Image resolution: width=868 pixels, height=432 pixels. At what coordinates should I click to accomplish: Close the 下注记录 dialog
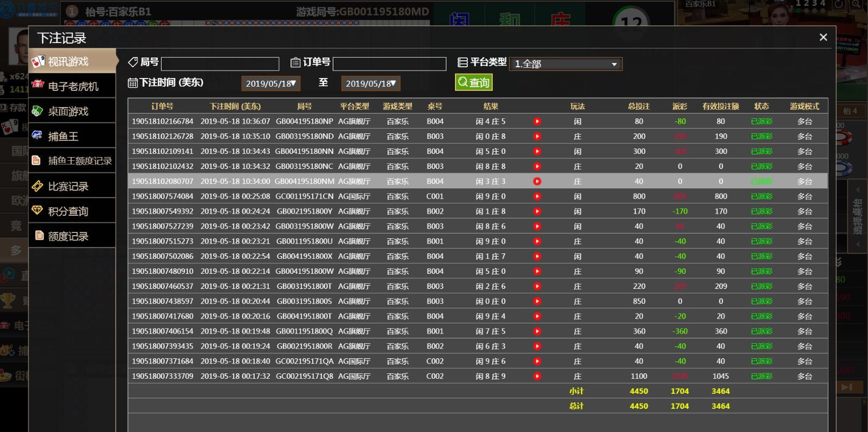(823, 37)
